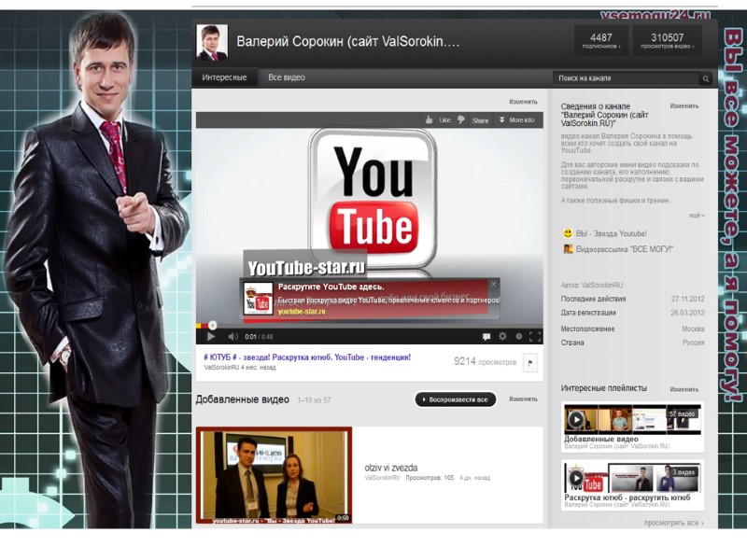
Task: Expand channel description with ещё
Action: 697,216
